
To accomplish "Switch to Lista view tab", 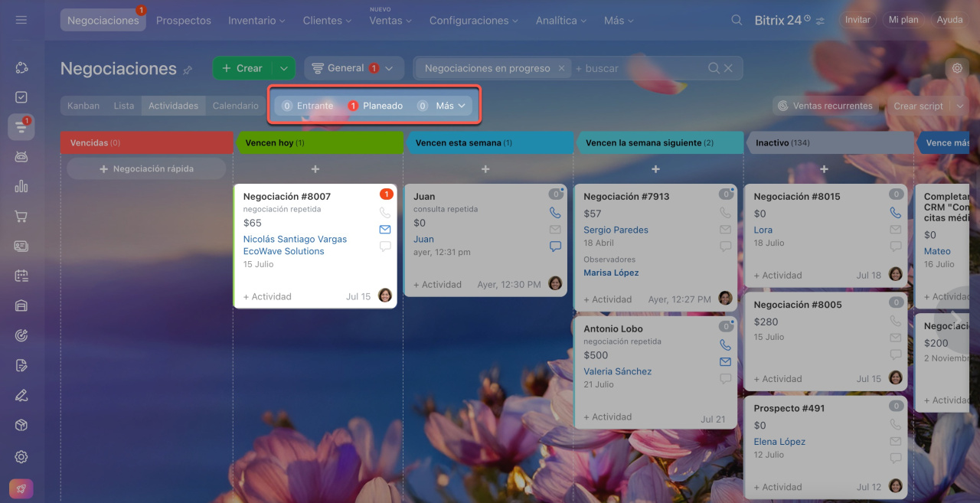I will 124,106.
